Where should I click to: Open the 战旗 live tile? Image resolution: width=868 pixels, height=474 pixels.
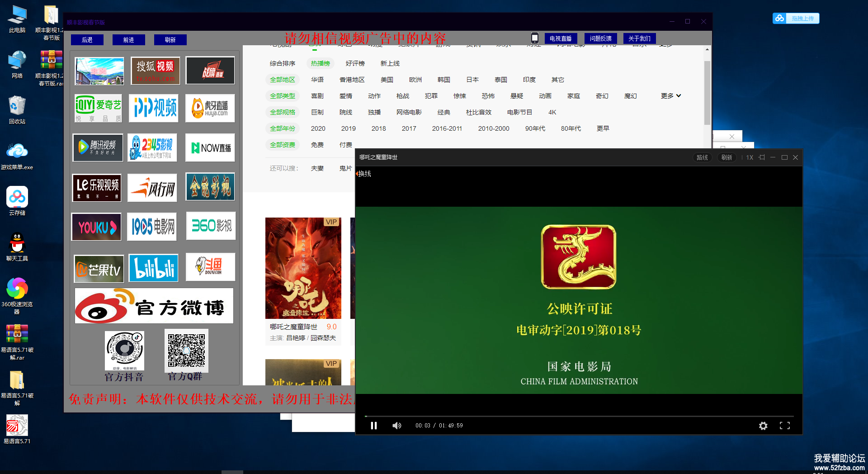point(210,71)
